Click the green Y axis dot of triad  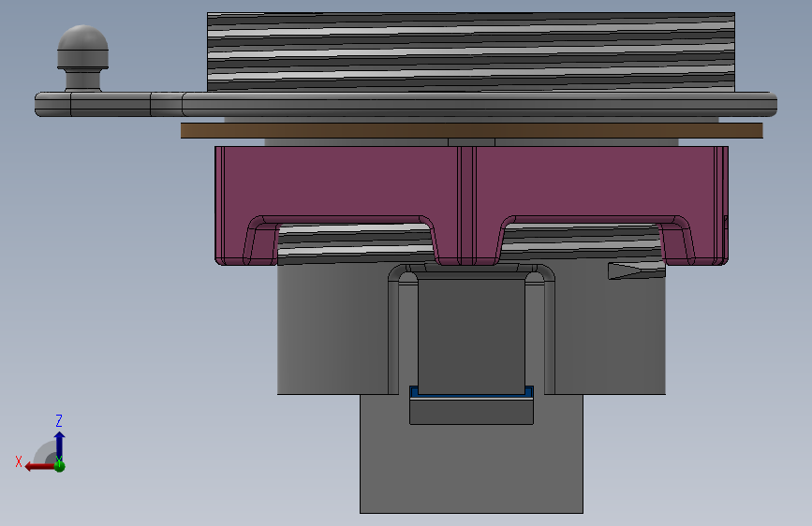pos(60,465)
